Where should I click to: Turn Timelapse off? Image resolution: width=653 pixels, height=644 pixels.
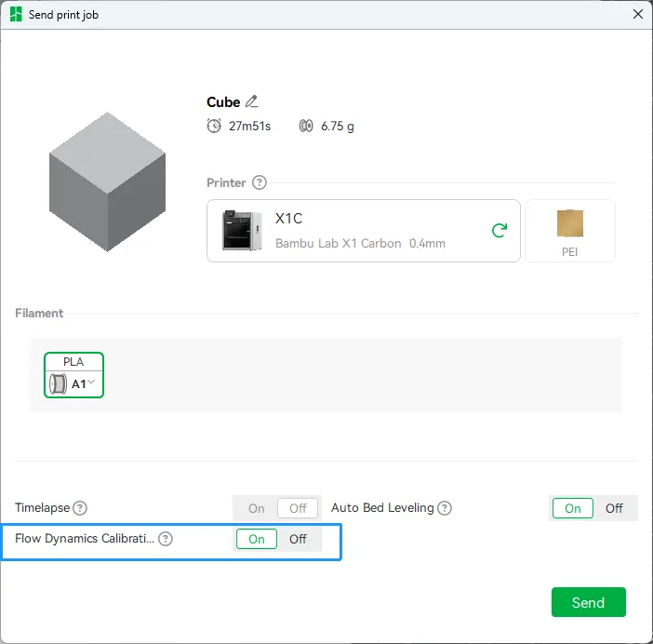coord(298,508)
